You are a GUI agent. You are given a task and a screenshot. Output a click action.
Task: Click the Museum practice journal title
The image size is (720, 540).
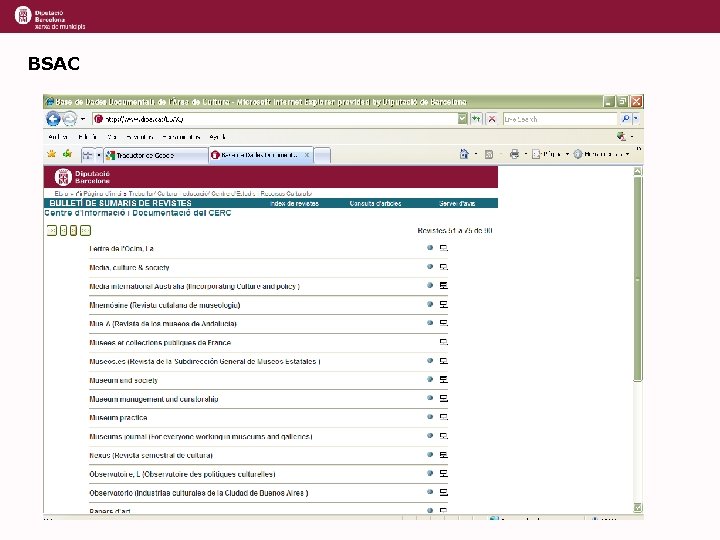pos(118,418)
